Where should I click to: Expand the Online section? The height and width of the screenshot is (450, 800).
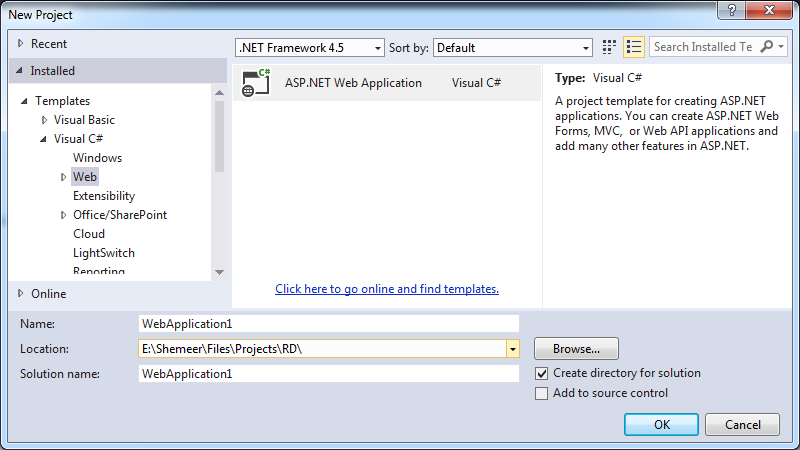pyautogui.click(x=22, y=294)
